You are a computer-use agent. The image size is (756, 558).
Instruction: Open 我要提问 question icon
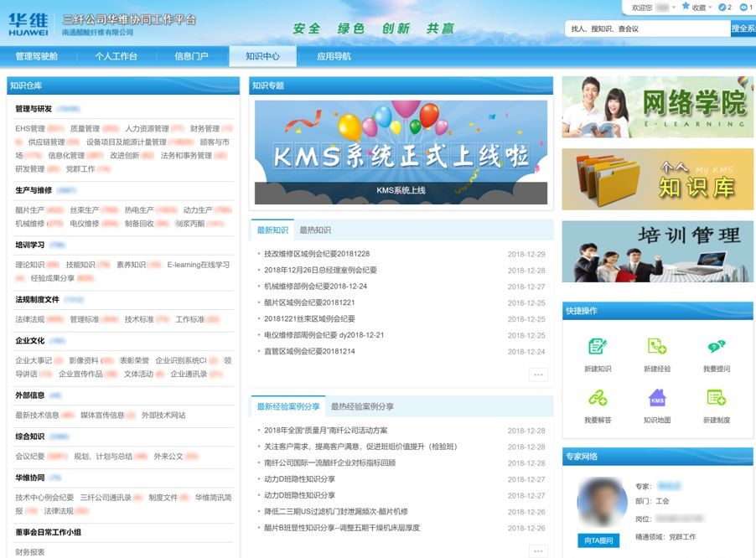coord(717,346)
